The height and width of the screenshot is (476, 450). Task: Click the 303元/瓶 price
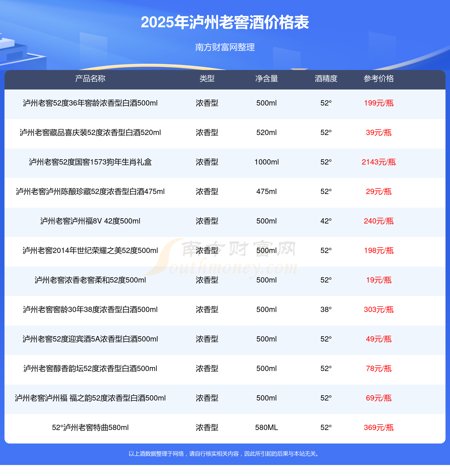tap(379, 309)
